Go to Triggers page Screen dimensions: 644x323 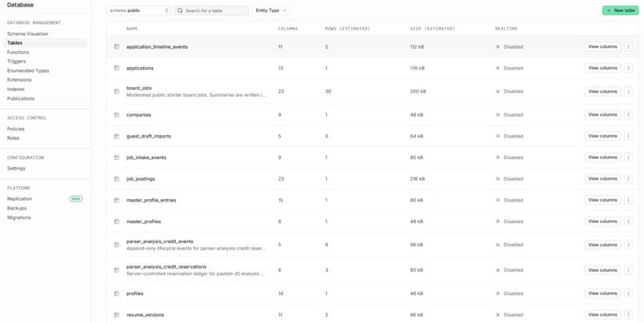click(17, 62)
